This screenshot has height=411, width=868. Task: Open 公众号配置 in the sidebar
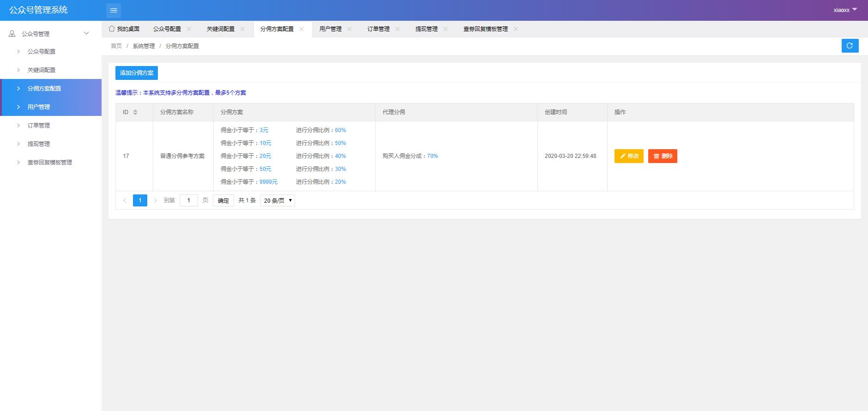coord(51,51)
